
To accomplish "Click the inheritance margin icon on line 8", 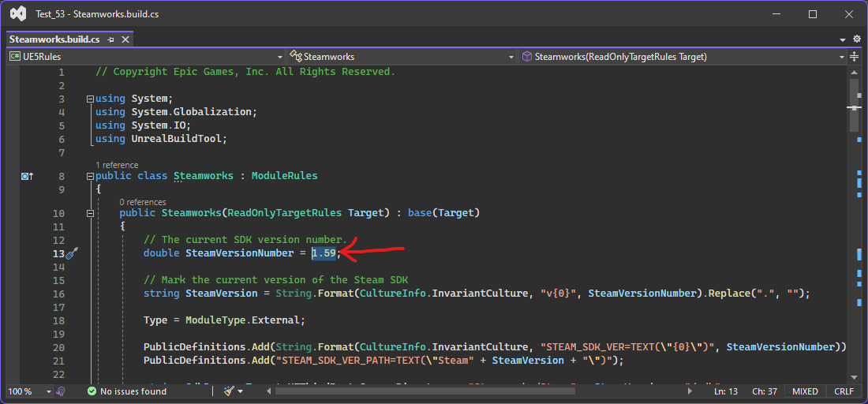I will point(27,176).
